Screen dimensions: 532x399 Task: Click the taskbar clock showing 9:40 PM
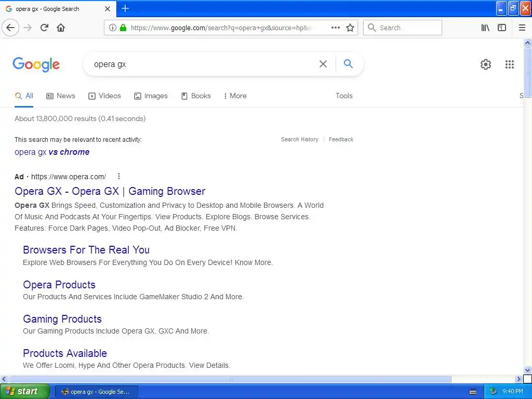[512, 392]
